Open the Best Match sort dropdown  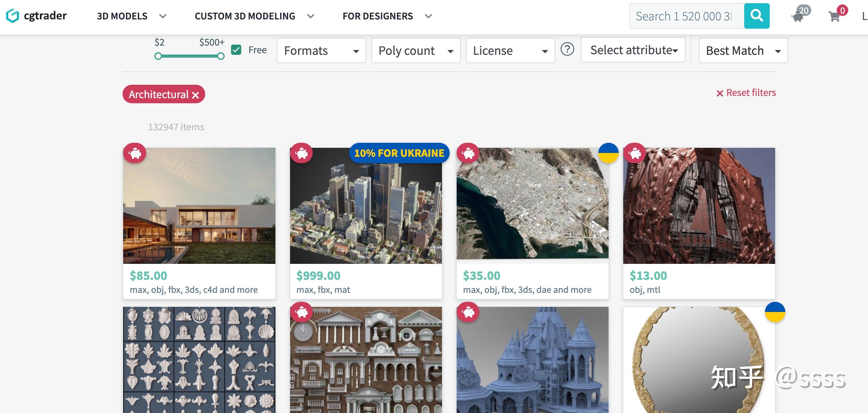point(743,50)
